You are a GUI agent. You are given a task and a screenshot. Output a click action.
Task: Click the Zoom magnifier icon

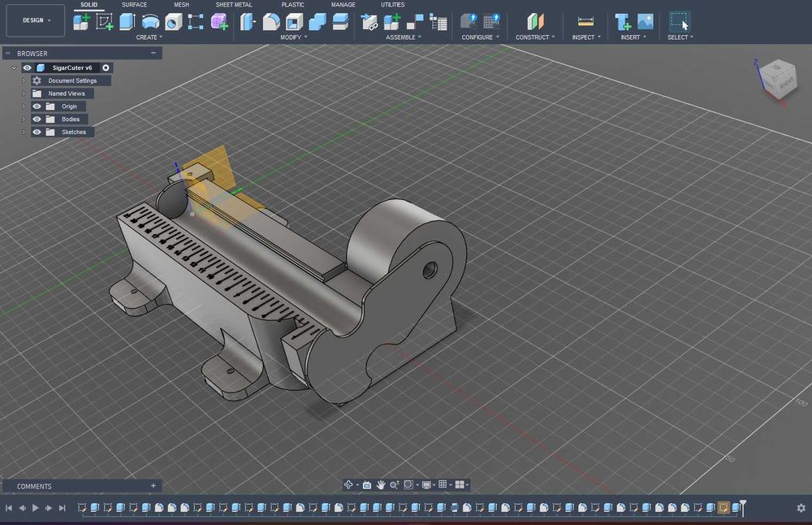(x=394, y=484)
